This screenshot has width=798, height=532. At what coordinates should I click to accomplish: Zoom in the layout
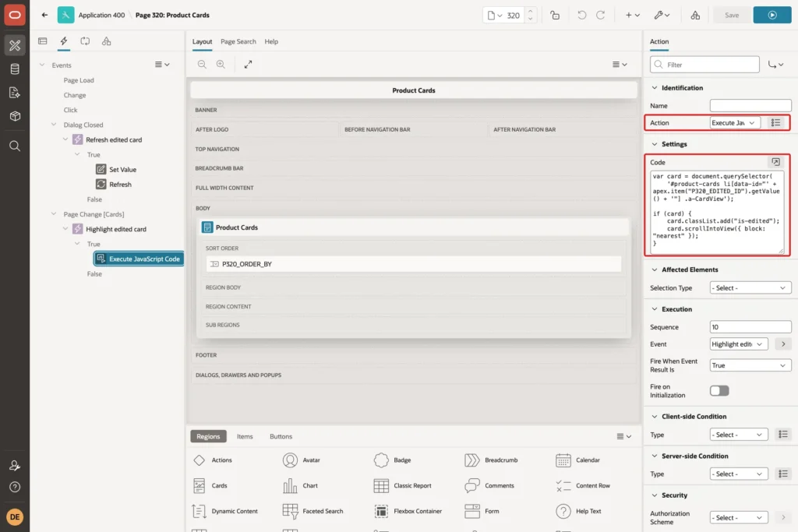(221, 64)
